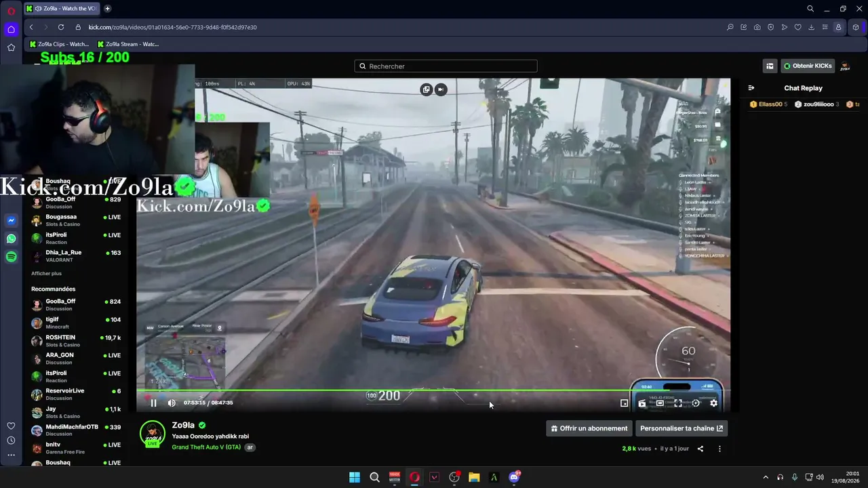Open Opera sidebar heart favorites

[x=11, y=426]
